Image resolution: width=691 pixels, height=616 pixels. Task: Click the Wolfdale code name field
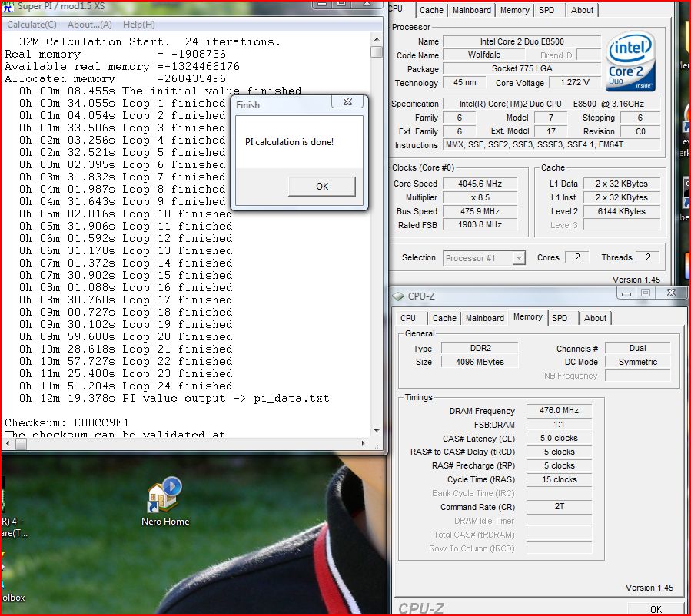tap(484, 55)
